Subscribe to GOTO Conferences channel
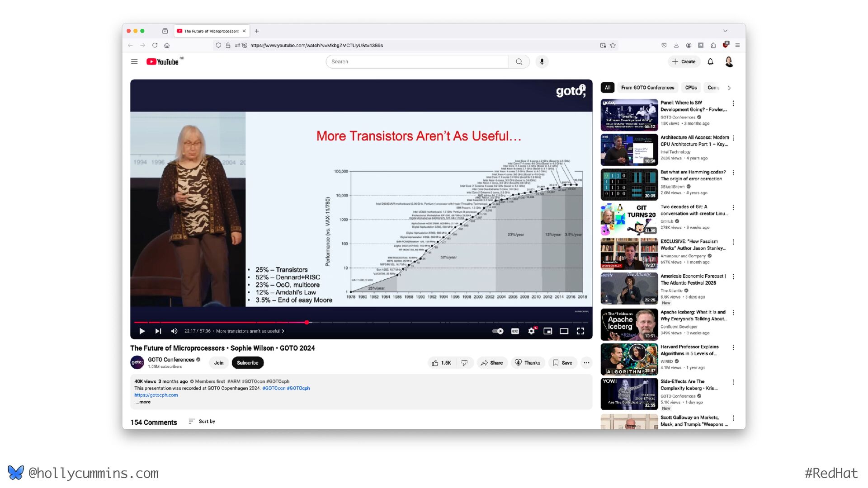This screenshot has height=488, width=868. pyautogui.click(x=247, y=363)
